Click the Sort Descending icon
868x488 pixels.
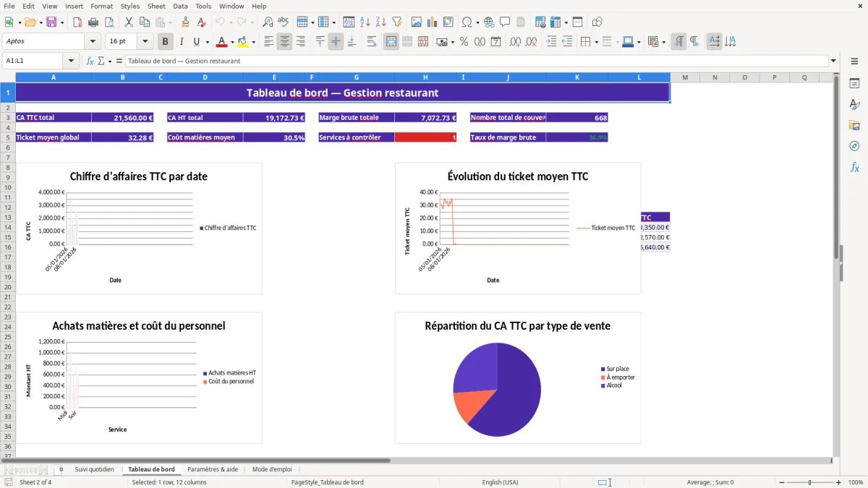pyautogui.click(x=381, y=22)
